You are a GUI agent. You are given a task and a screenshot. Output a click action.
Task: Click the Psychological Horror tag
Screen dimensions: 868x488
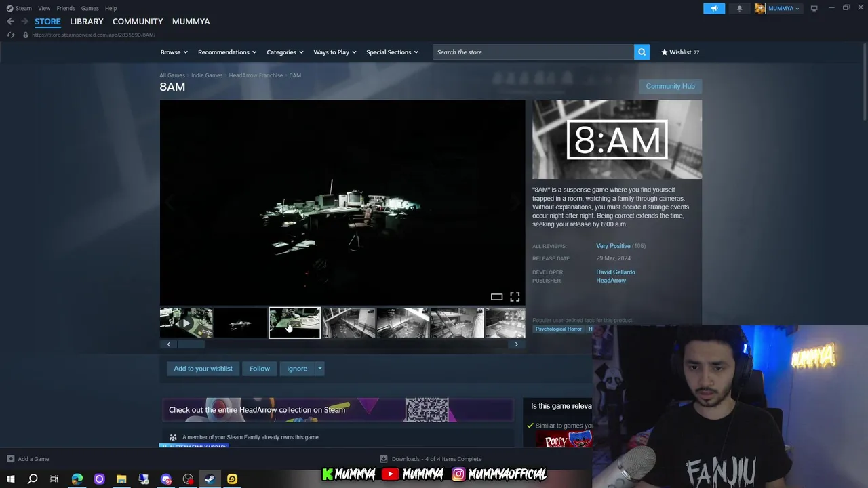tap(558, 329)
